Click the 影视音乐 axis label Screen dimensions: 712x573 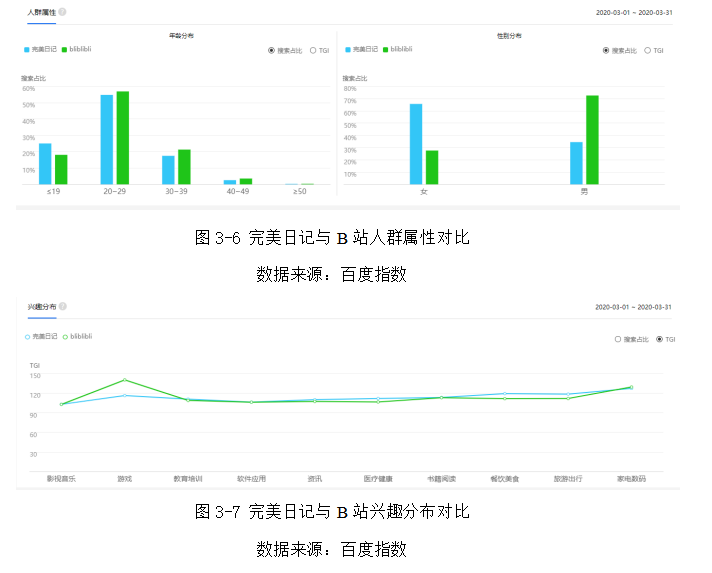[x=61, y=479]
